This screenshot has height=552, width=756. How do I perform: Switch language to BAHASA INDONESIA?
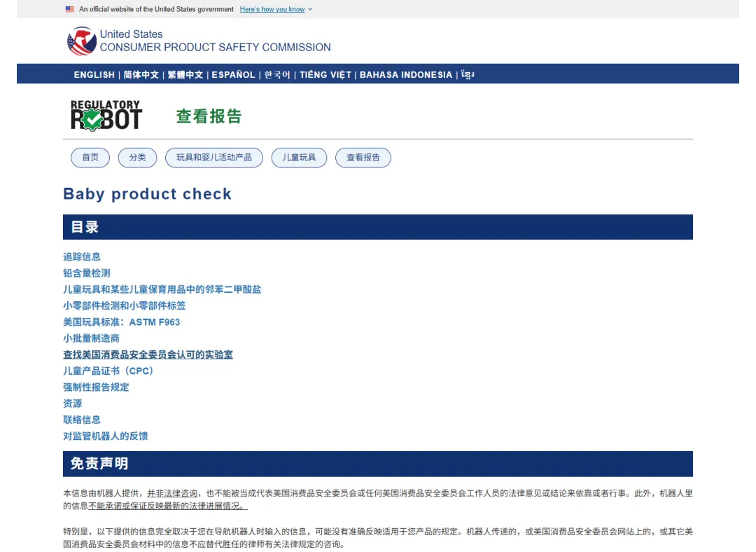coord(406,75)
